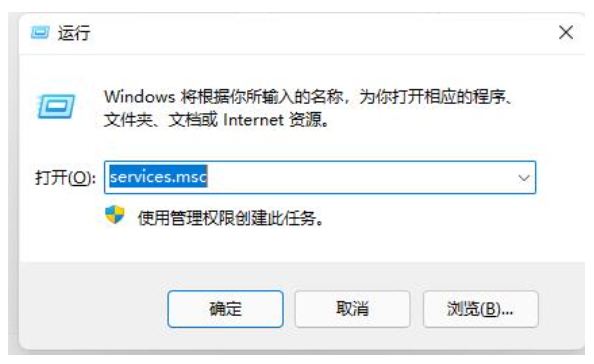Click the word Internet in the description

tap(253, 120)
